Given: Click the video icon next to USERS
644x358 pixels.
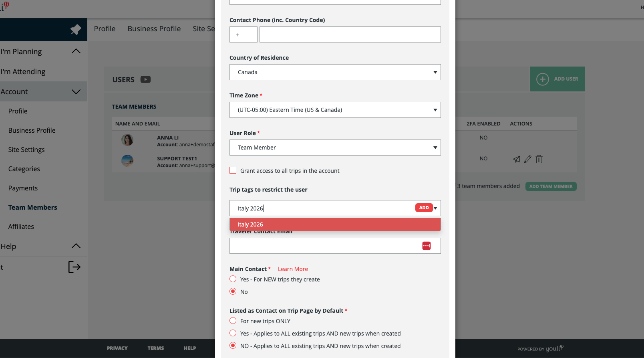Looking at the screenshot, I should 145,79.
